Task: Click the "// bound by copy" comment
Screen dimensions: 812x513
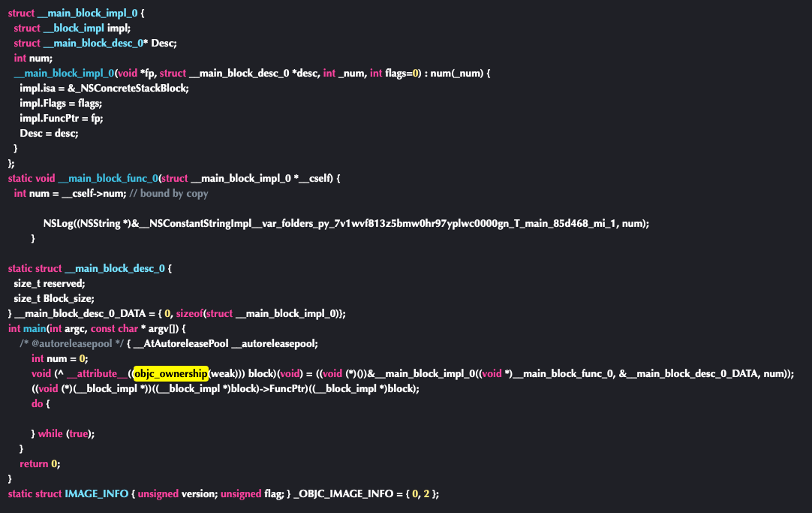Action: [x=169, y=193]
